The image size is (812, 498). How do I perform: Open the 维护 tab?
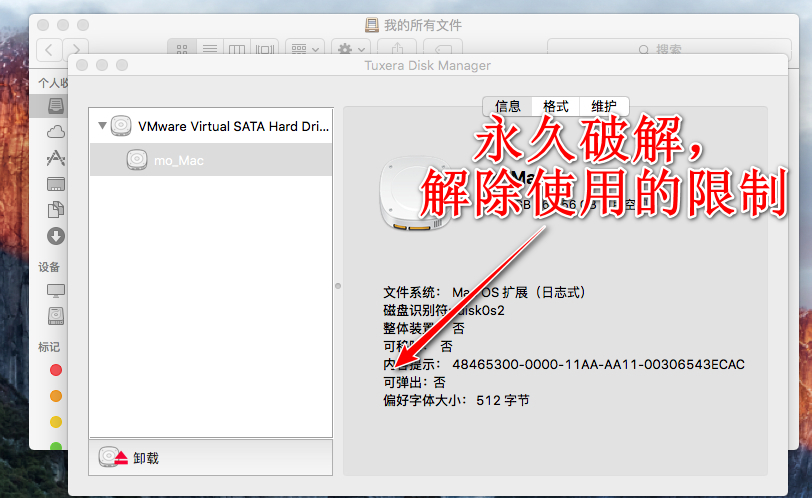coord(604,106)
